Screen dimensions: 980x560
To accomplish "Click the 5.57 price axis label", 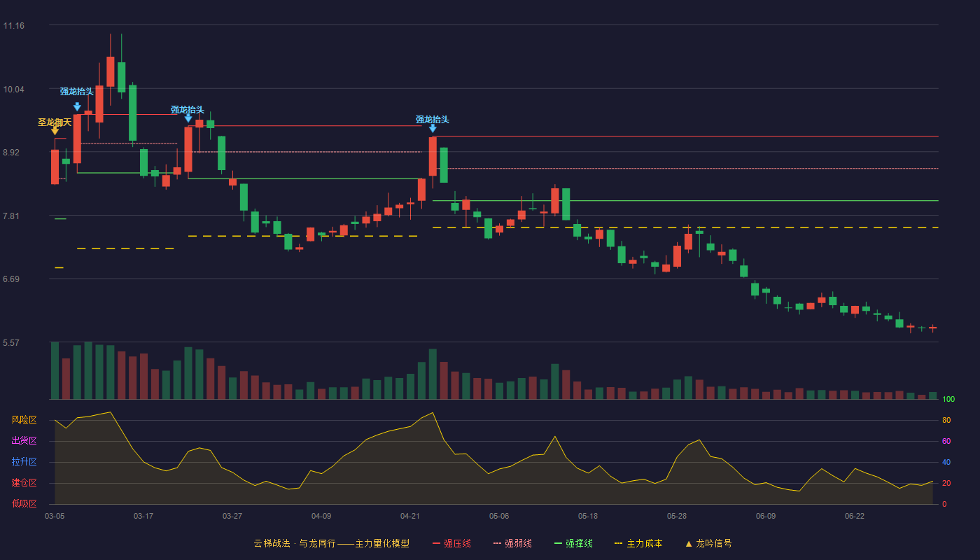I will [11, 343].
